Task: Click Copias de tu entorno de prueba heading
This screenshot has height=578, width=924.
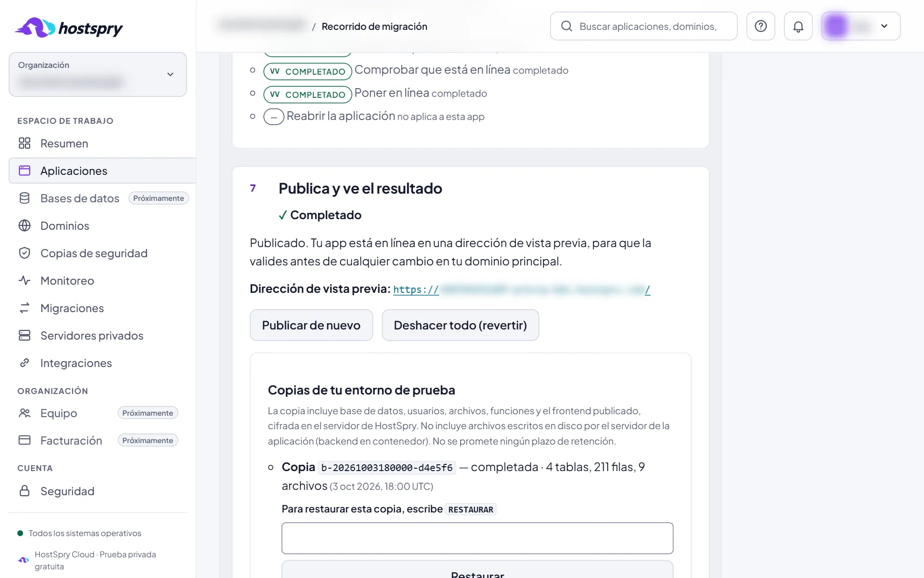Action: [361, 390]
